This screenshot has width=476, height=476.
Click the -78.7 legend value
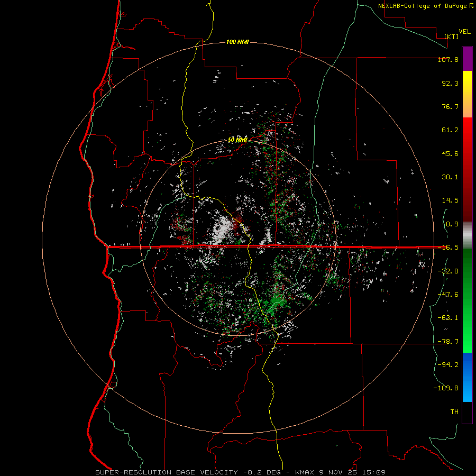click(448, 342)
